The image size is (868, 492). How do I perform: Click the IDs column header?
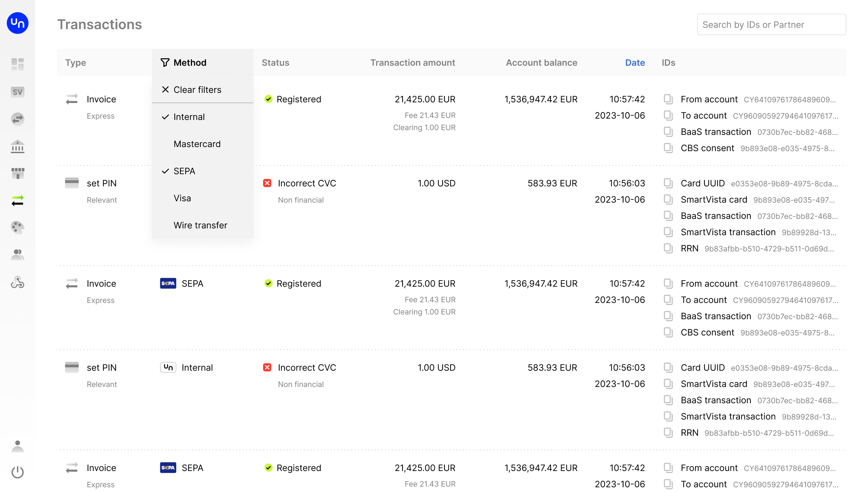[668, 63]
